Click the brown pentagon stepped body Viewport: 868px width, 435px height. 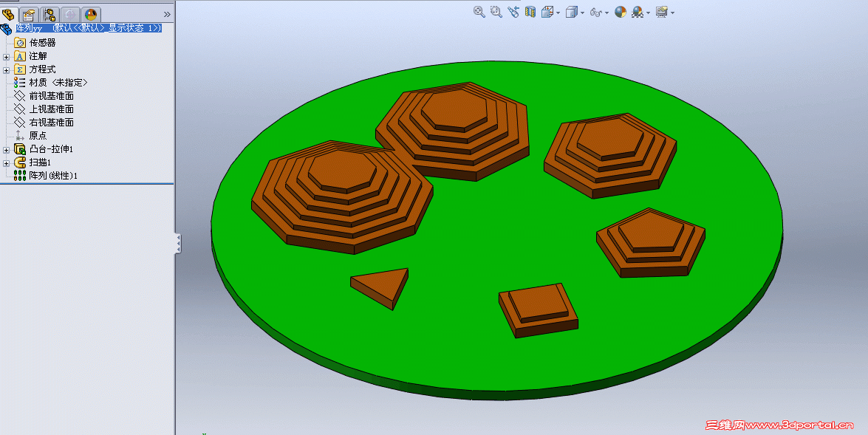tap(651, 242)
